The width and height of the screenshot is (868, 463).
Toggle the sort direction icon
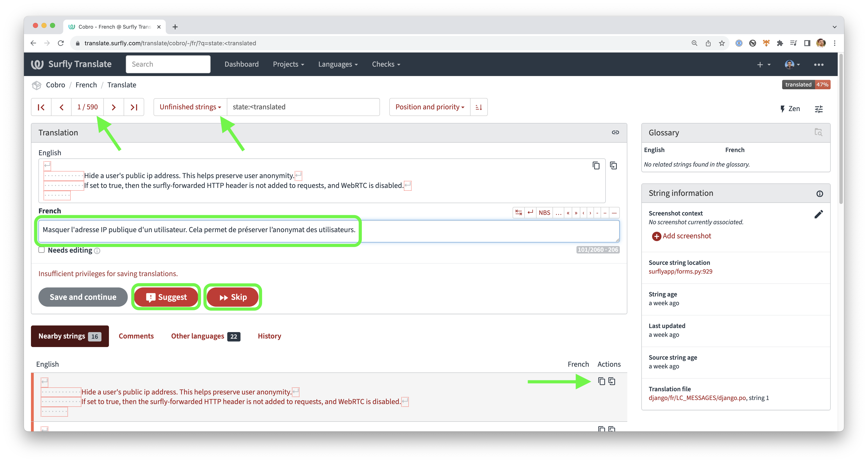(478, 107)
